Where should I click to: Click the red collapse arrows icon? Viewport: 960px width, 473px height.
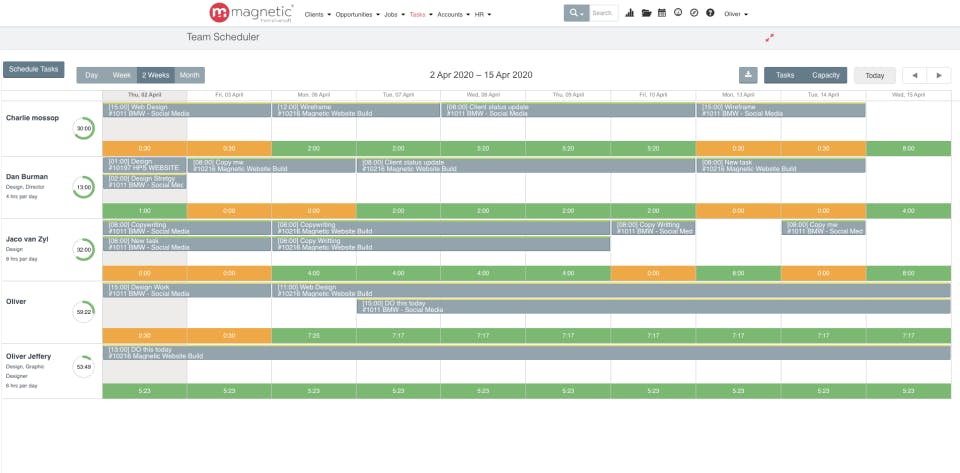point(770,38)
